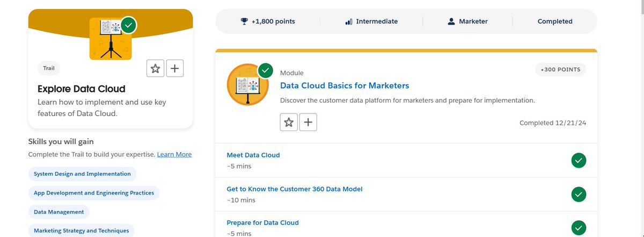Click the person icon beside Marketer
The width and height of the screenshot is (644, 237).
451,21
